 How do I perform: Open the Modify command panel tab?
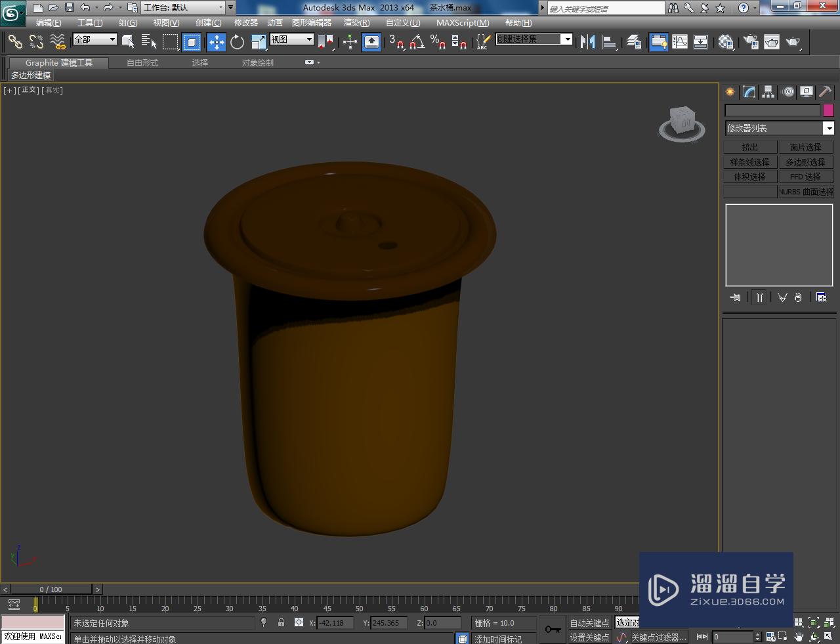[x=749, y=92]
